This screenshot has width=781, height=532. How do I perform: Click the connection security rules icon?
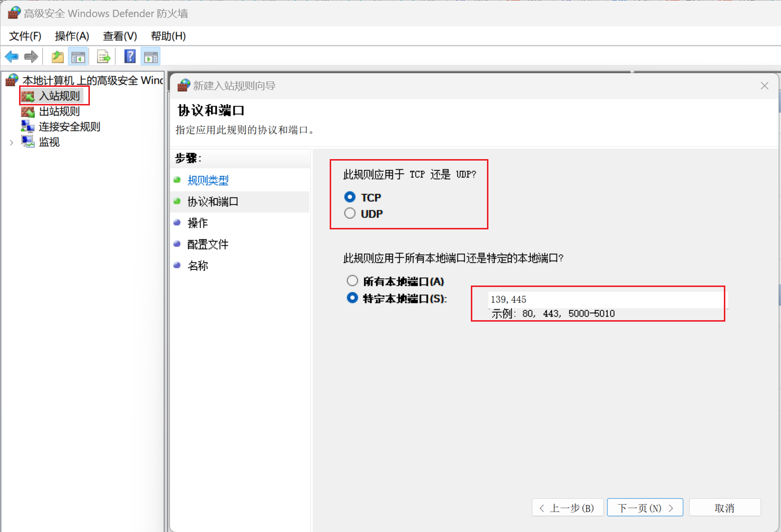pos(28,127)
